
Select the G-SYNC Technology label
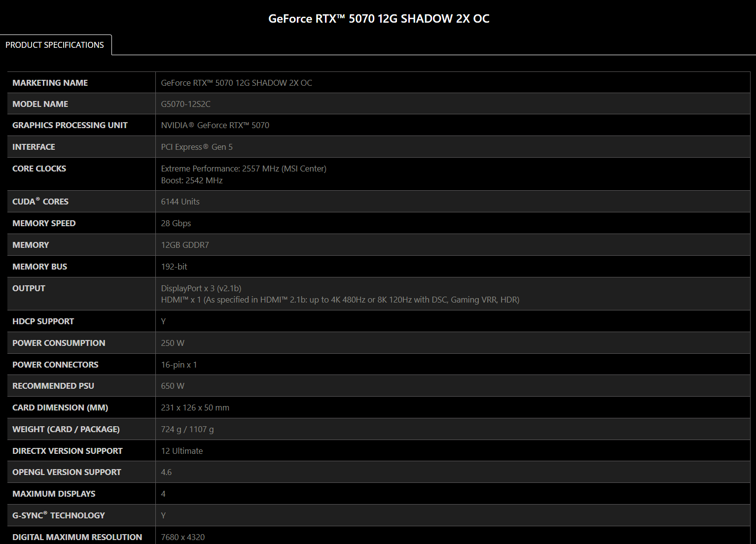[59, 515]
